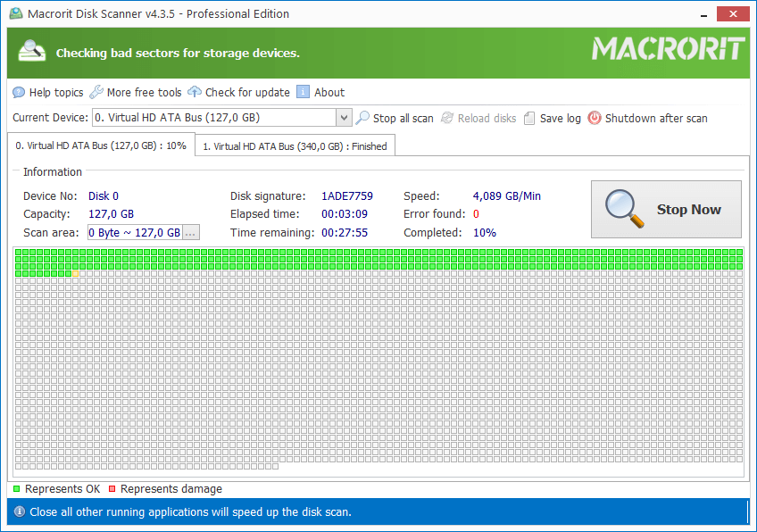The image size is (757, 532).
Task: Click the Save log page icon
Action: click(x=529, y=119)
